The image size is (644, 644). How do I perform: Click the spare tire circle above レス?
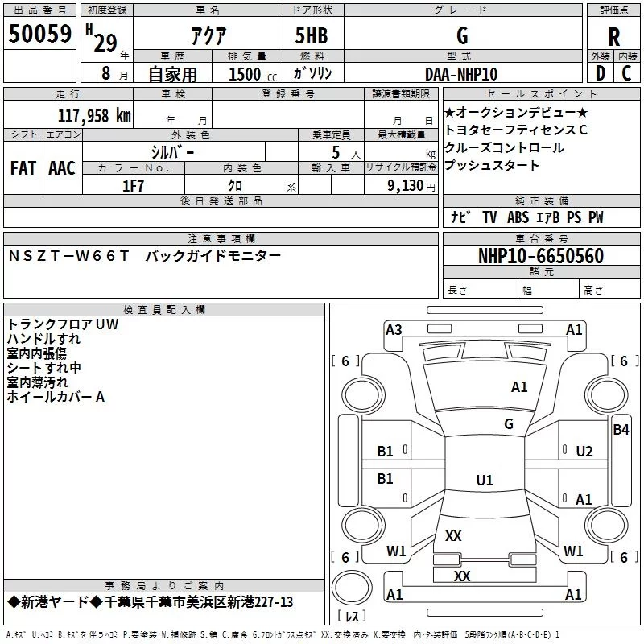point(350,587)
